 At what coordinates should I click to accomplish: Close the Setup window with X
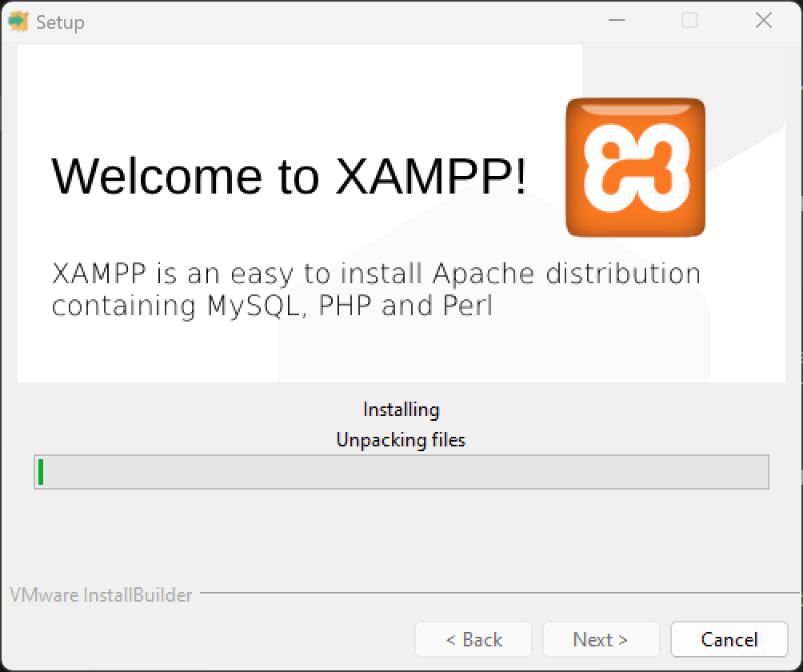pos(764,22)
